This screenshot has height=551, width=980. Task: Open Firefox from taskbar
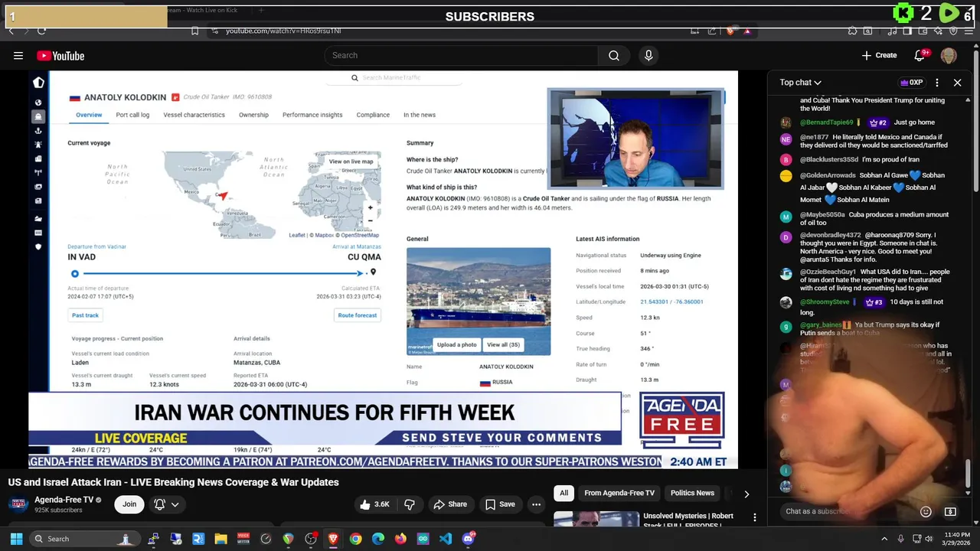(x=400, y=539)
